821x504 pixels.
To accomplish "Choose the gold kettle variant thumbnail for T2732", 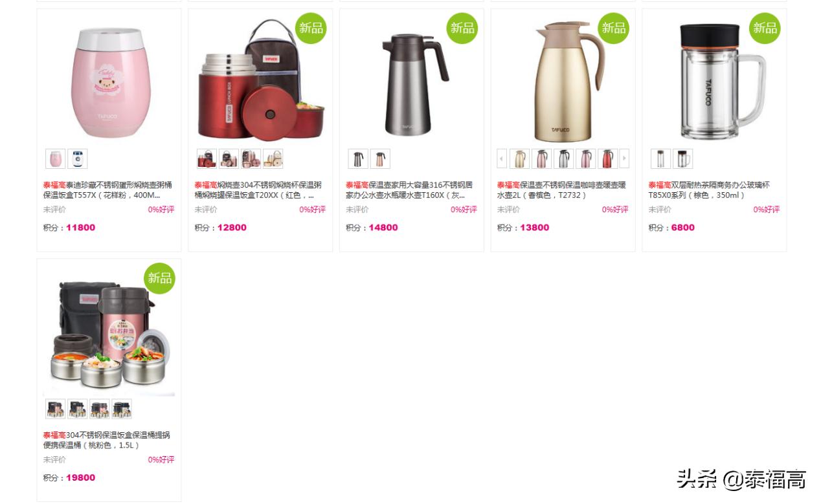I will click(x=519, y=159).
